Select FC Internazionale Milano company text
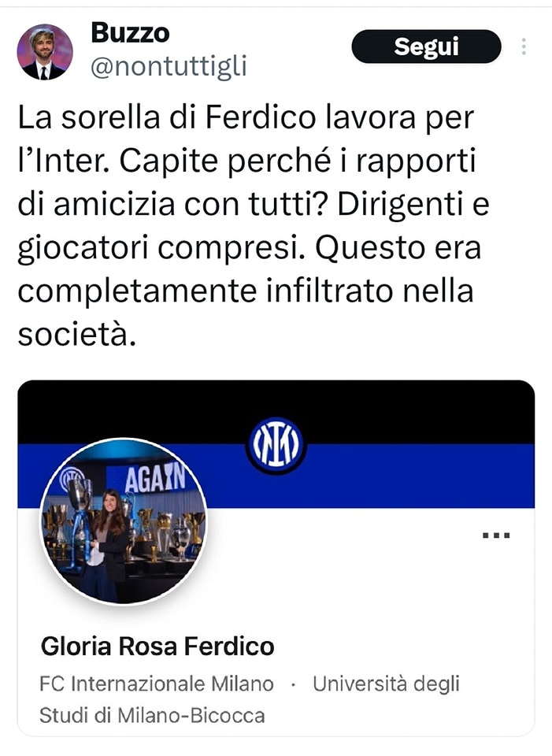This screenshot has width=552, height=756. pyautogui.click(x=157, y=684)
